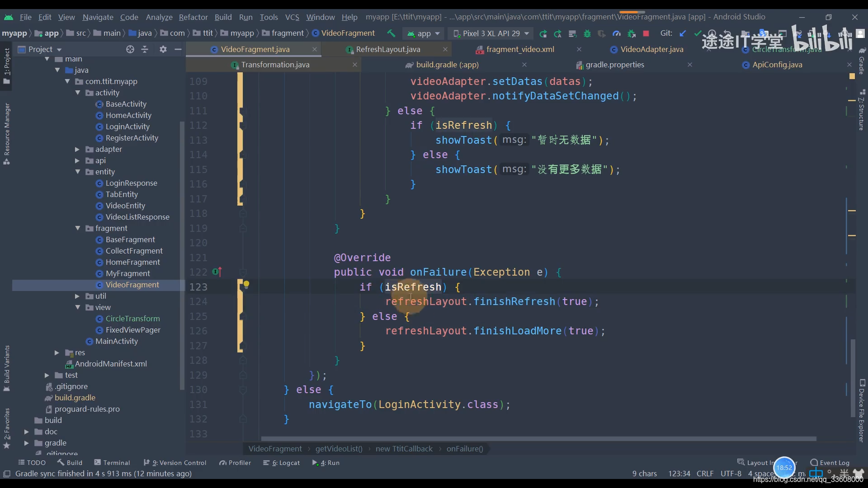868x488 pixels.
Task: Collapse the activity folder
Action: pyautogui.click(x=78, y=93)
